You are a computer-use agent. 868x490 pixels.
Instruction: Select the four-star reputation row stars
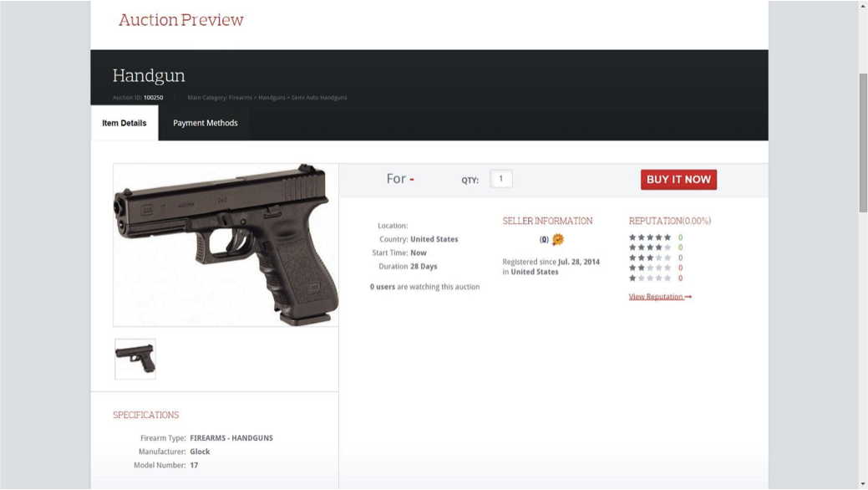(x=650, y=248)
